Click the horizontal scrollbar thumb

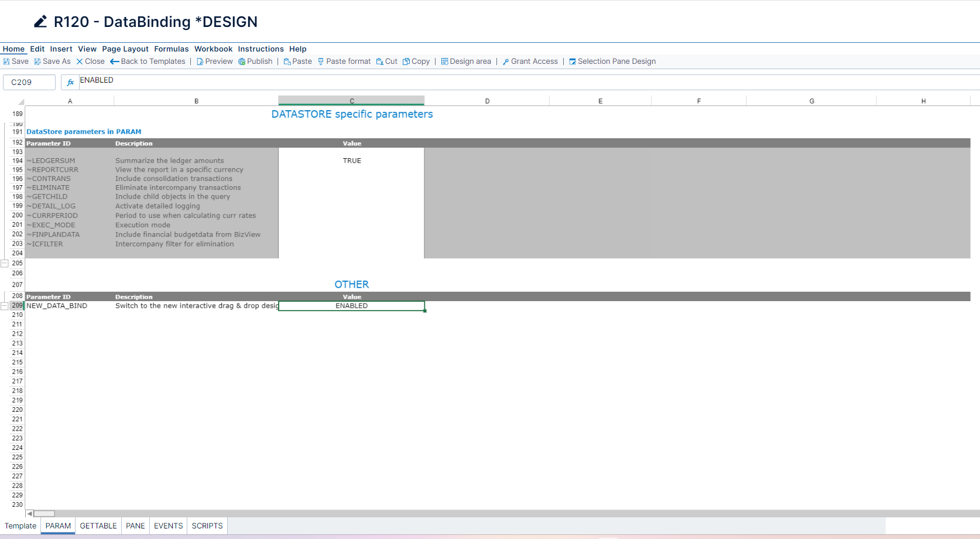[44, 514]
